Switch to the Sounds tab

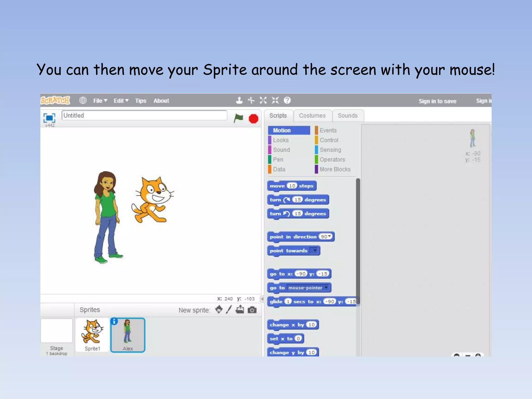pos(348,116)
